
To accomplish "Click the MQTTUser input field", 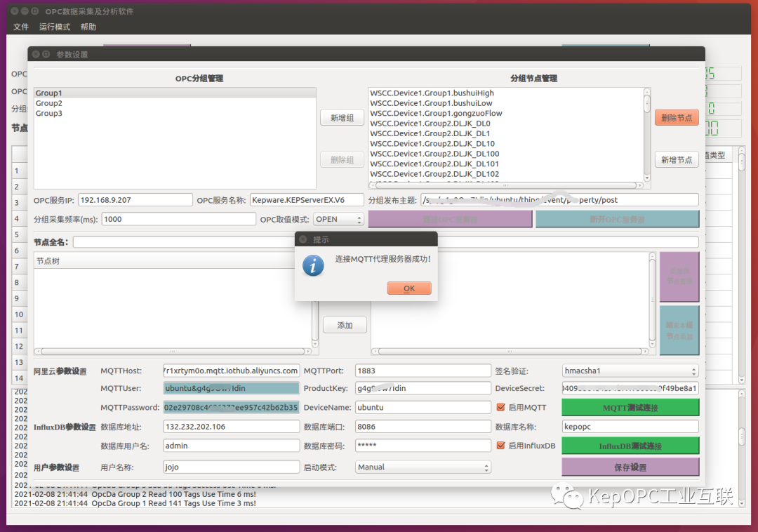I will click(x=231, y=388).
